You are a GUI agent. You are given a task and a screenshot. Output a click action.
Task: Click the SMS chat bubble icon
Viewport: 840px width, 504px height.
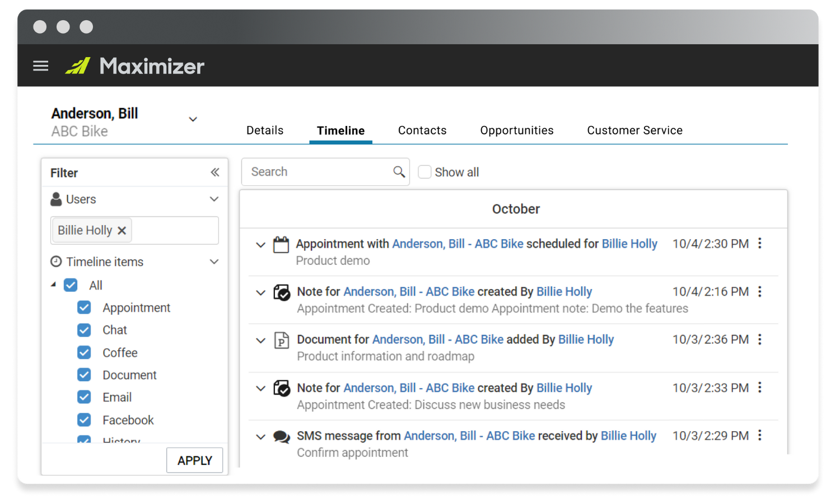[x=281, y=437]
